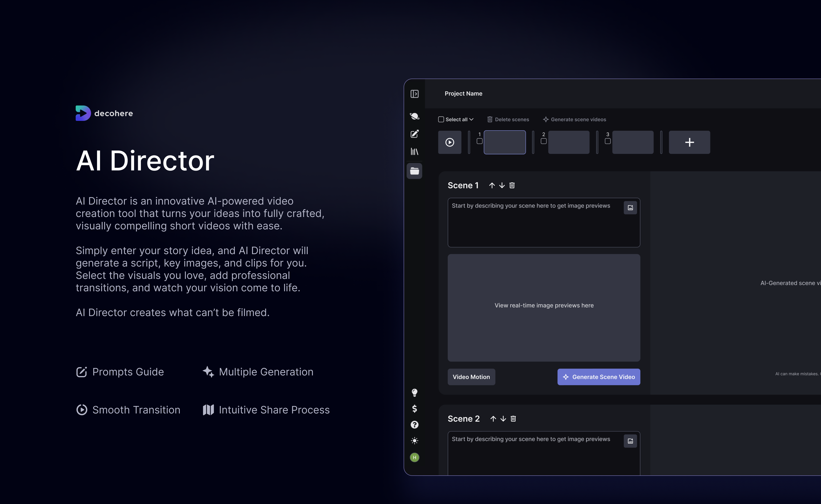Check the Select all checkbox
The image size is (821, 504).
pyautogui.click(x=441, y=119)
